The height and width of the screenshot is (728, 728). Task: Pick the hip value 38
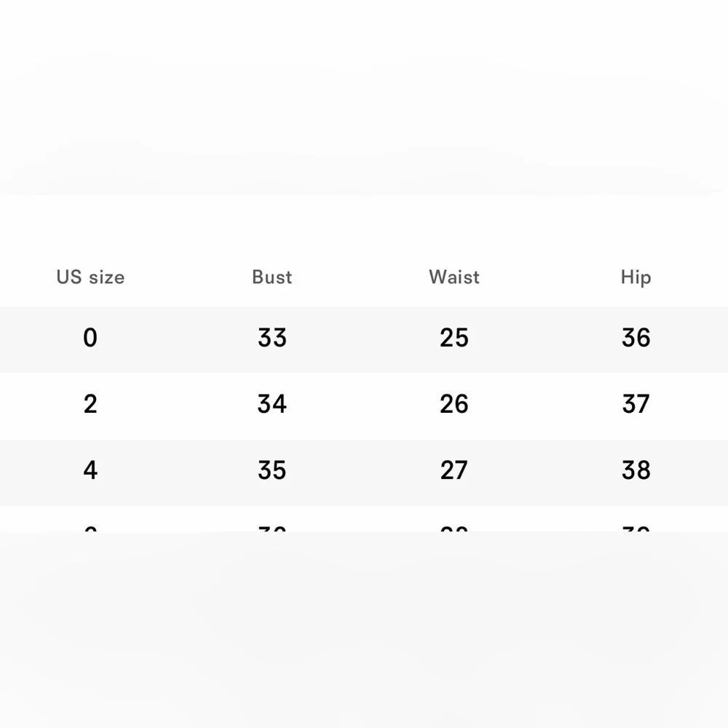636,470
